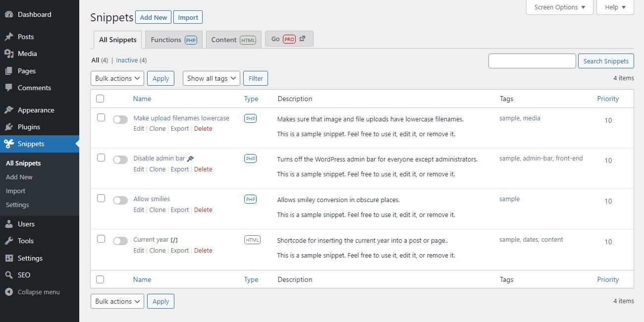Expand the Screen Options panel
Viewport: 644px width, 322px height.
point(559,7)
